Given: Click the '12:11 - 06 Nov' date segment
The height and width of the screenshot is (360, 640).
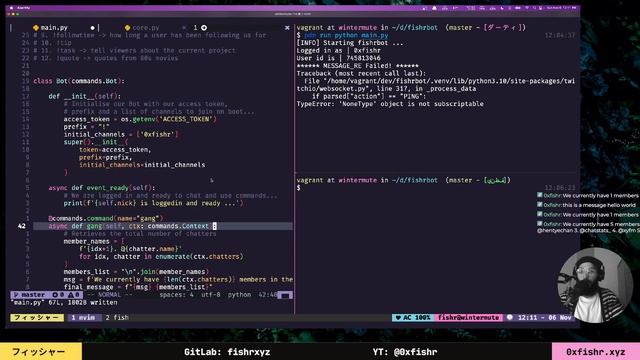Looking at the screenshot, I should [x=544, y=318].
